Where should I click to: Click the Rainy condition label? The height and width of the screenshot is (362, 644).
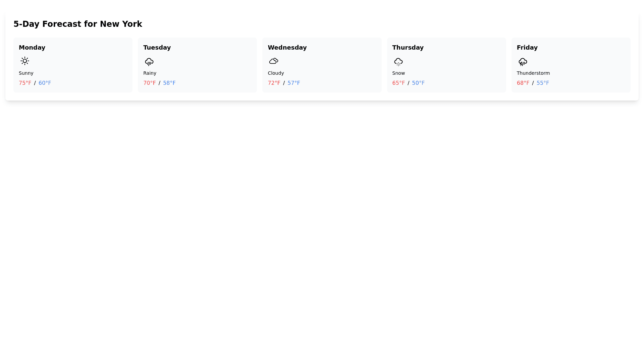pyautogui.click(x=150, y=73)
